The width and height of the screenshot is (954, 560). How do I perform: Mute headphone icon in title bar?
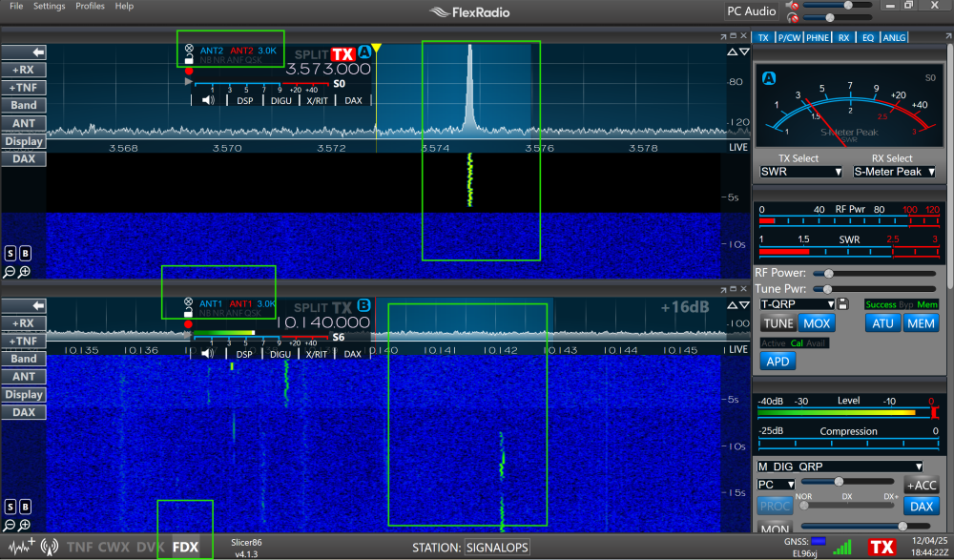point(792,18)
